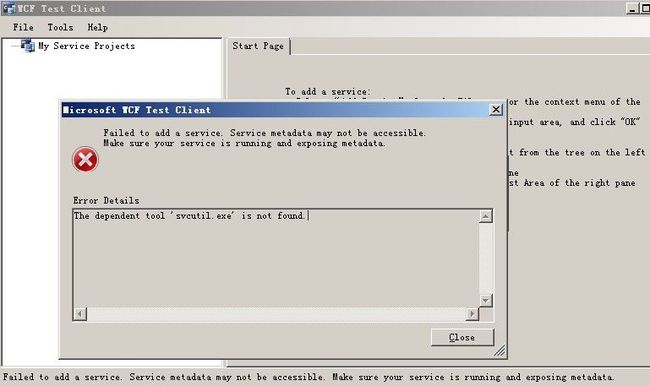Minimize the WCF Test Client window

(x=632, y=8)
